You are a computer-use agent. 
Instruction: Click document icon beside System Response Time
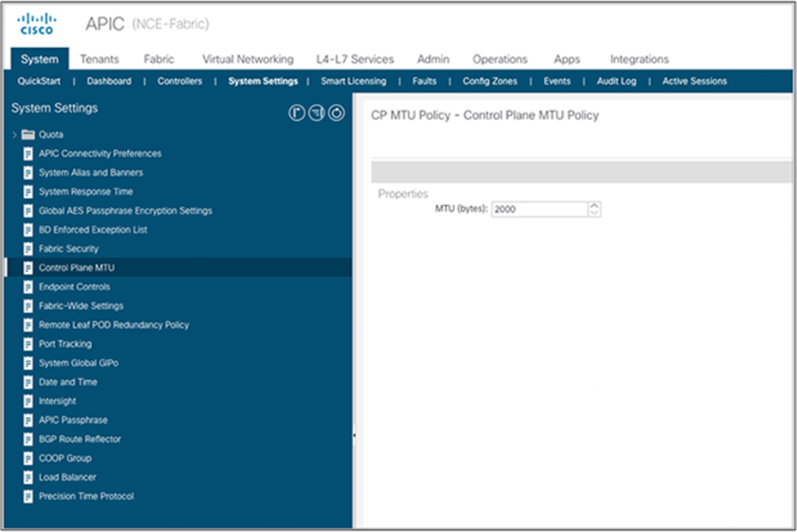tap(28, 191)
